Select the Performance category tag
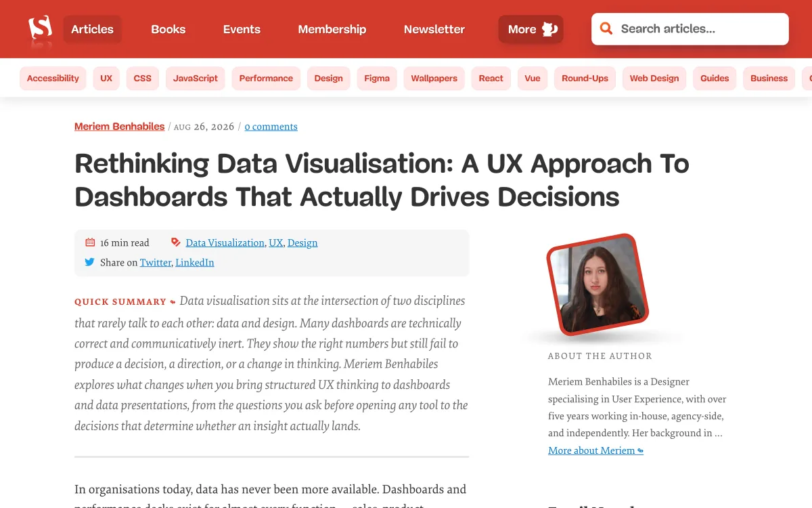This screenshot has width=812, height=508. tap(266, 79)
